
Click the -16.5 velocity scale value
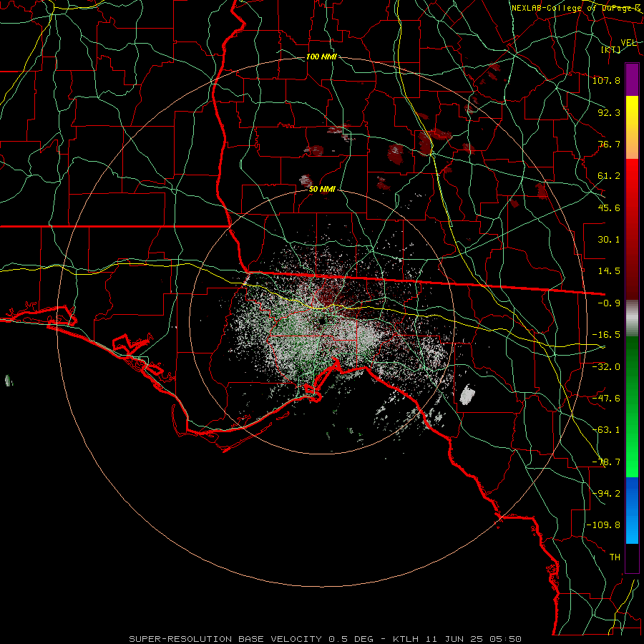[x=606, y=335]
